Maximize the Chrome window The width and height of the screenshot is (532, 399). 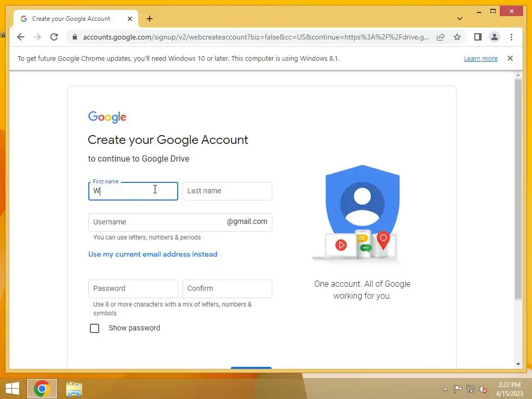[x=493, y=11]
